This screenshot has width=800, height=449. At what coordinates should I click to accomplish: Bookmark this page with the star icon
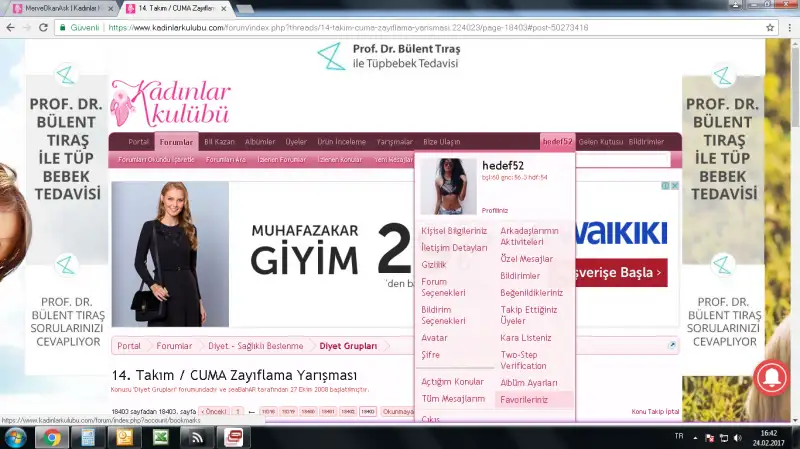tap(770, 27)
